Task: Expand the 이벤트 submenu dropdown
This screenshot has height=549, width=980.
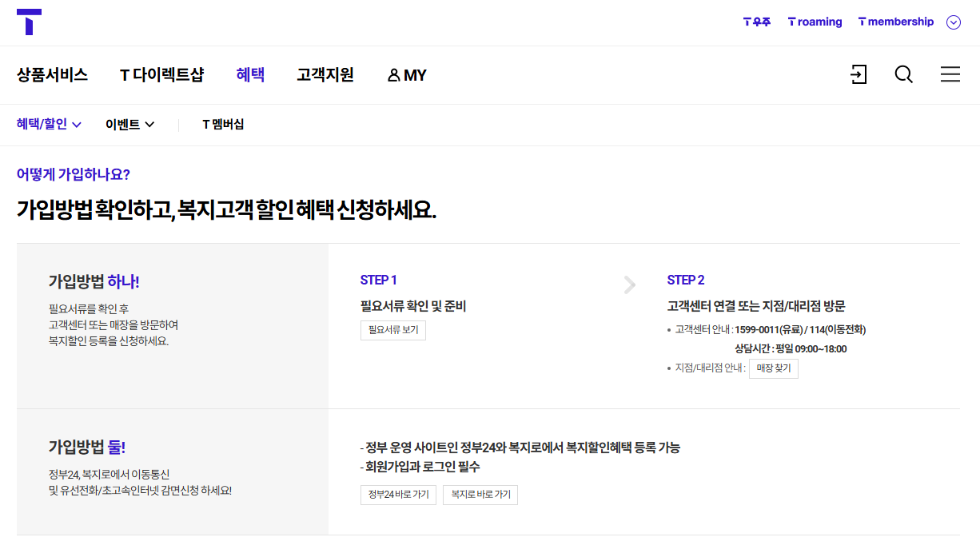Action: 130,125
